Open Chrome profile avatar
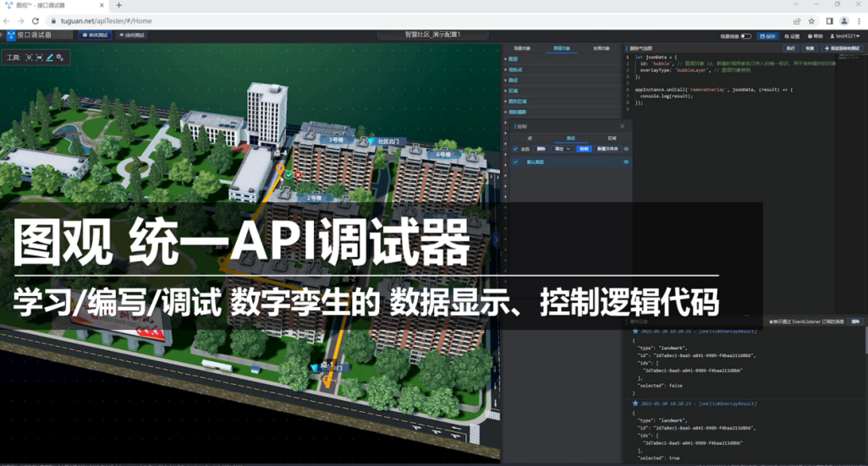 click(844, 21)
